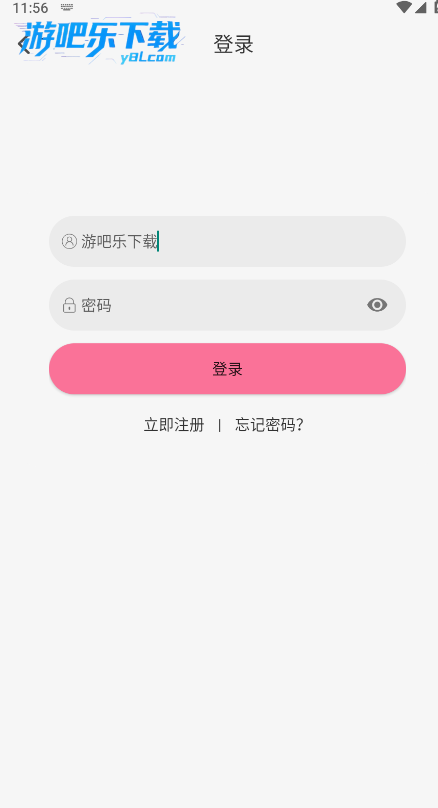Tap the pink 登录 button

pos(227,369)
